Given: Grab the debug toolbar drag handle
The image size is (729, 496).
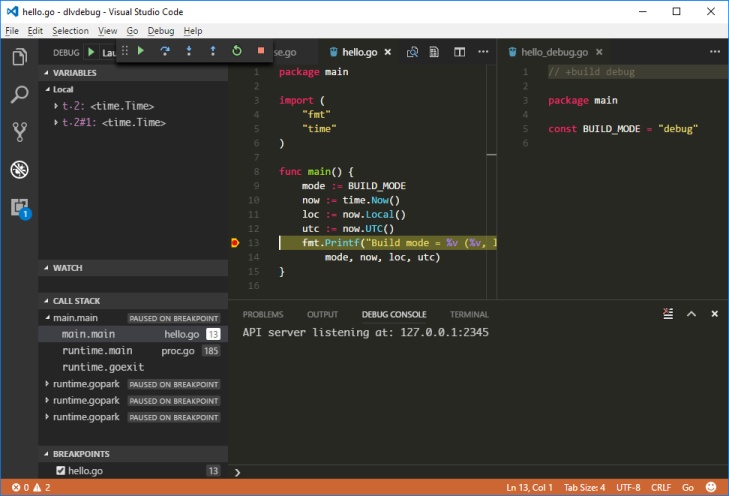Looking at the screenshot, I should point(125,51).
